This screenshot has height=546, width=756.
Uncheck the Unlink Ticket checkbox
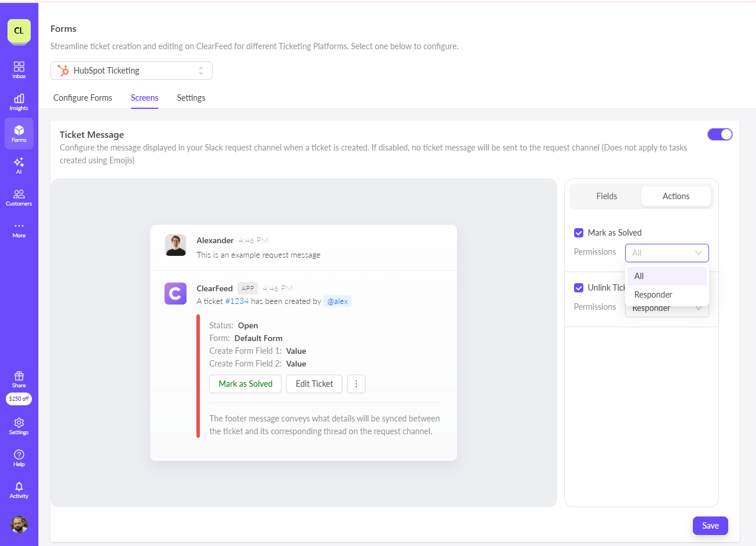[x=579, y=288]
